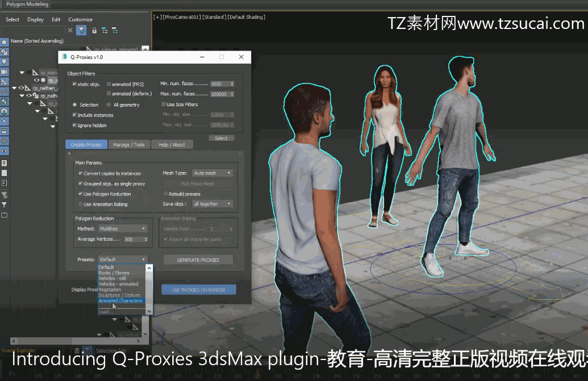The height and width of the screenshot is (381, 588).
Task: Toggle Display Groups filter icon
Action: pyautogui.click(x=4, y=102)
